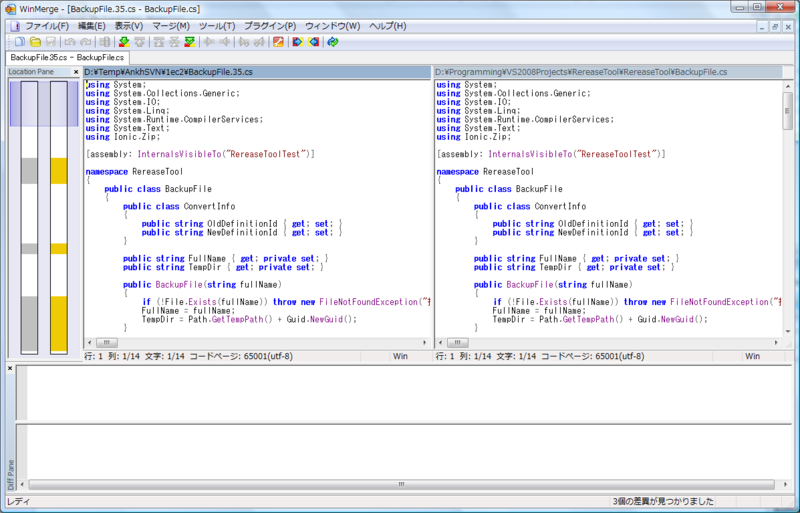Click the right pane vertical scrollbar thumb
The width and height of the screenshot is (800, 513).
pyautogui.click(x=787, y=111)
